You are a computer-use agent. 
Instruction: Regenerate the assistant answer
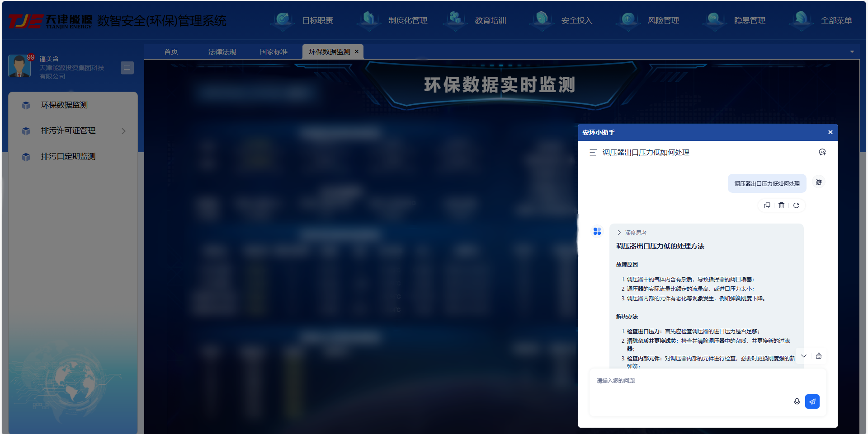click(x=796, y=205)
